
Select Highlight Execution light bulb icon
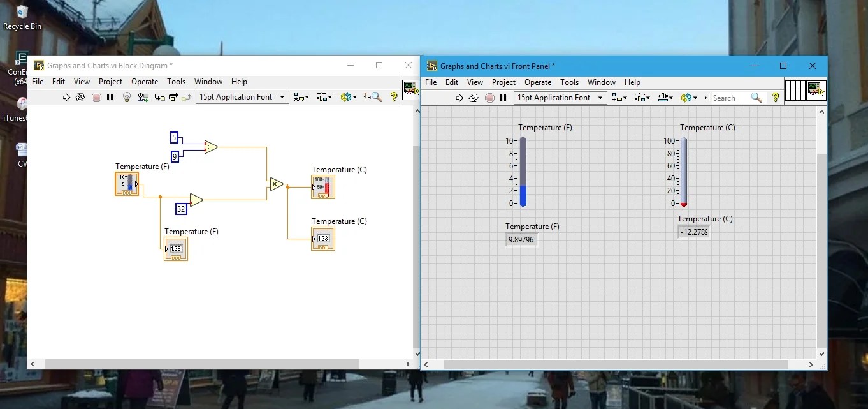coord(126,97)
